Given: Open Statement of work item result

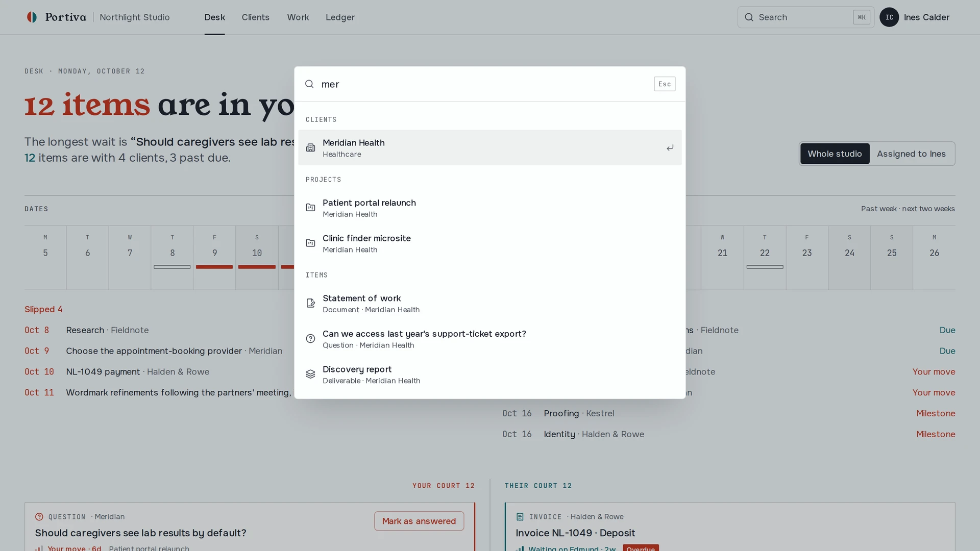Looking at the screenshot, I should [489, 304].
